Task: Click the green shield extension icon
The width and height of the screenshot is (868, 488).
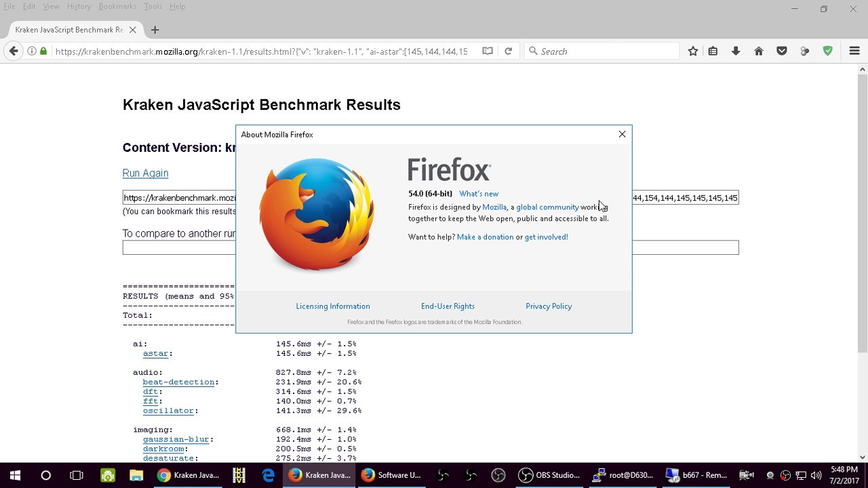Action: click(828, 51)
